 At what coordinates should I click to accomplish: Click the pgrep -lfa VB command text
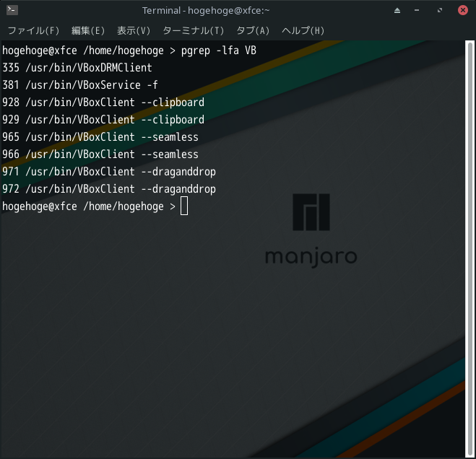(x=219, y=51)
